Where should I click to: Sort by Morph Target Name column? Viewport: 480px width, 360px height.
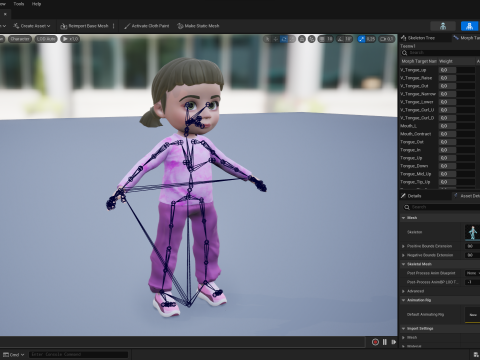pyautogui.click(x=419, y=61)
